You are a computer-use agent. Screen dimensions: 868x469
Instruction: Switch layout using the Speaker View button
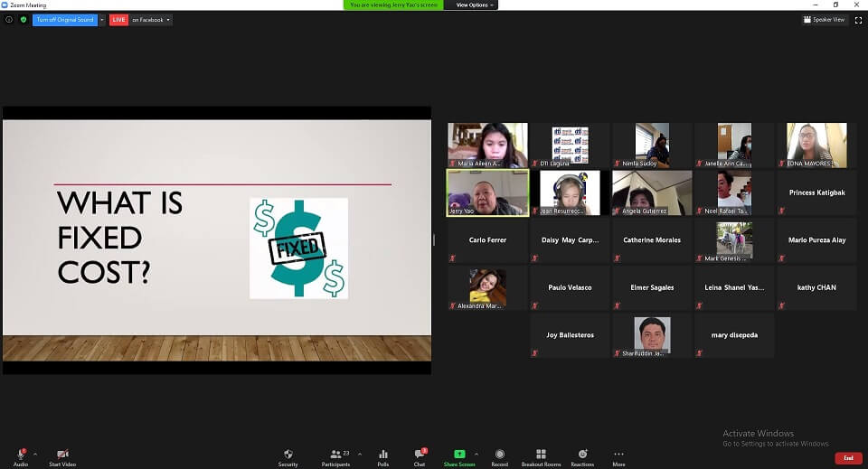click(x=824, y=20)
